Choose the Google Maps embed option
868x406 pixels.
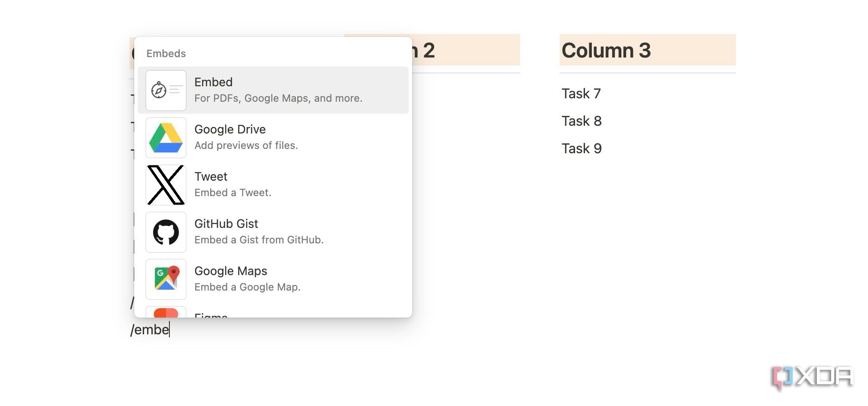(273, 279)
